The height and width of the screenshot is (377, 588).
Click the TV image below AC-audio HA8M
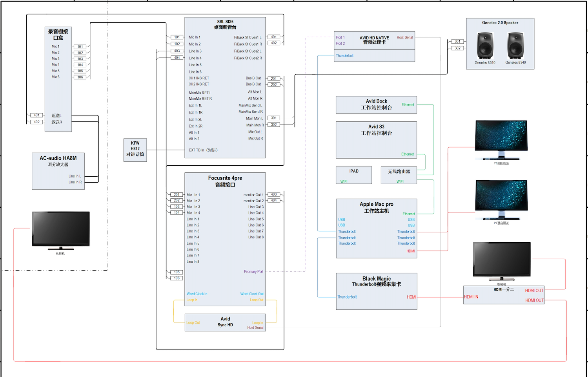[61, 230]
